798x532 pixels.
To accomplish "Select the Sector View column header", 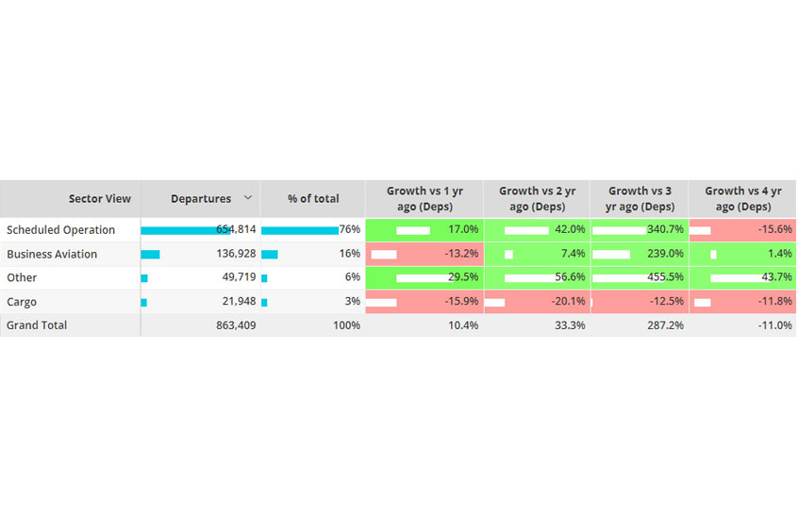I will 99,199.
